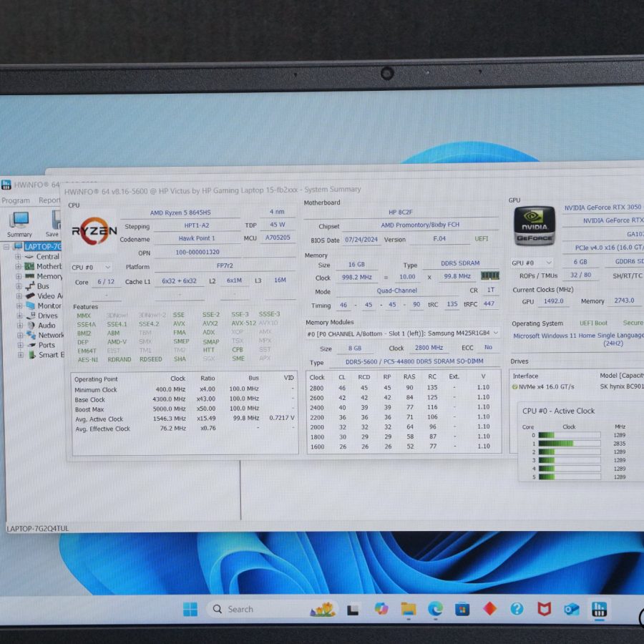The width and height of the screenshot is (644, 644).
Task: Select the Smart Battery icon in the tree
Action: point(32,354)
